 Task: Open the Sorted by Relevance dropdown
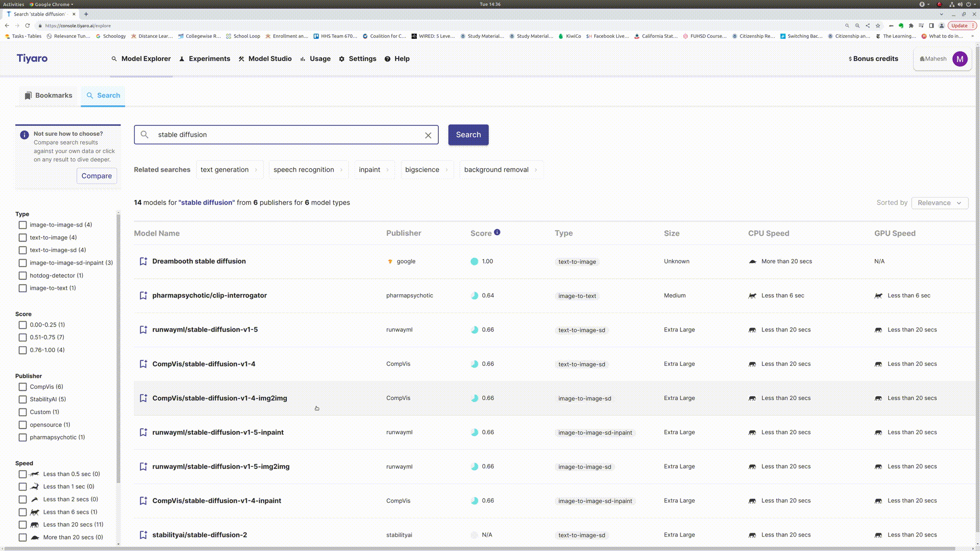(x=939, y=203)
